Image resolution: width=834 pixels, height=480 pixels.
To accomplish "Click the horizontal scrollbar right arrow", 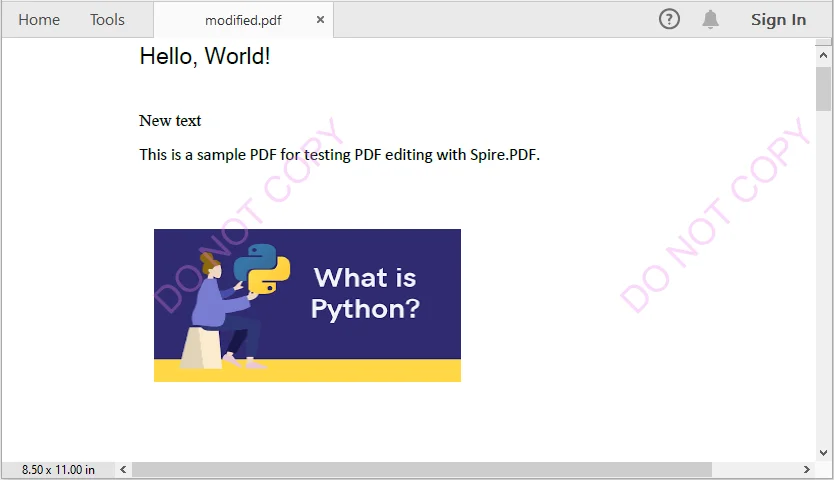I will pyautogui.click(x=806, y=469).
